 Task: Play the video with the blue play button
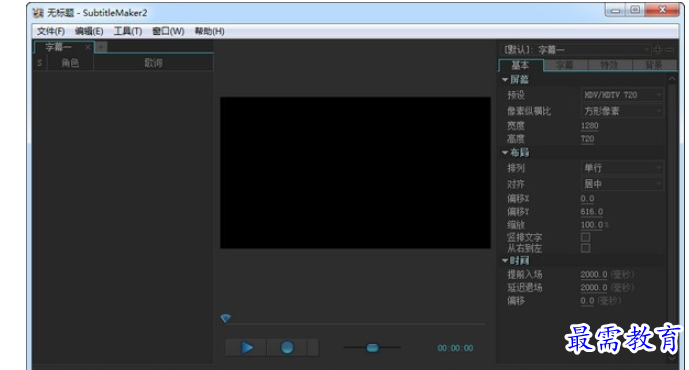coord(246,348)
